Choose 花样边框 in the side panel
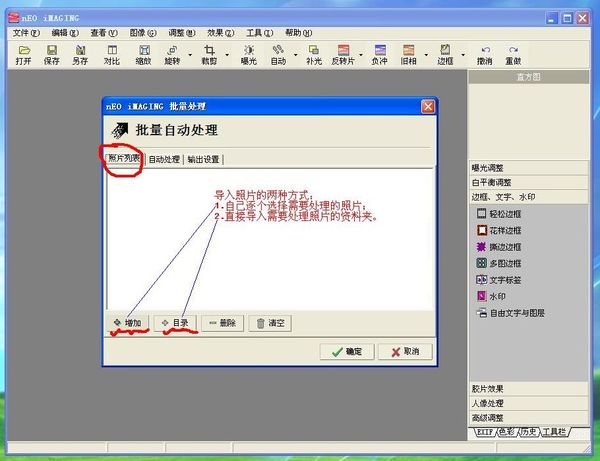The image size is (600, 461). pos(504,230)
